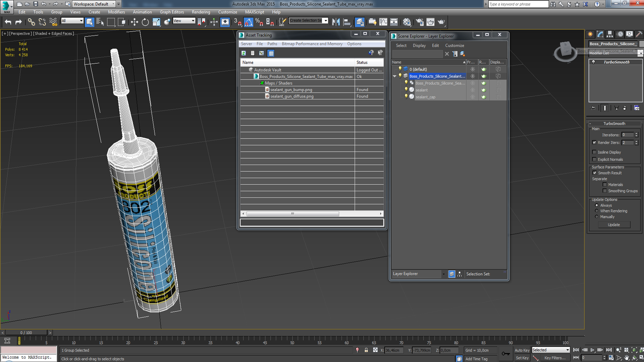
Task: Open the Hierarchy command panel tab
Action: (610, 34)
